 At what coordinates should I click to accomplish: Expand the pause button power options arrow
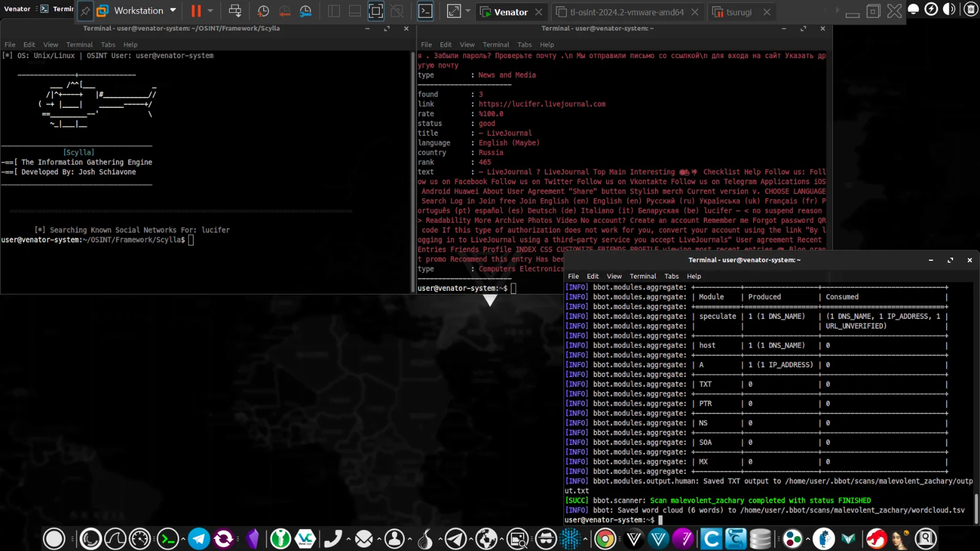pos(210,11)
